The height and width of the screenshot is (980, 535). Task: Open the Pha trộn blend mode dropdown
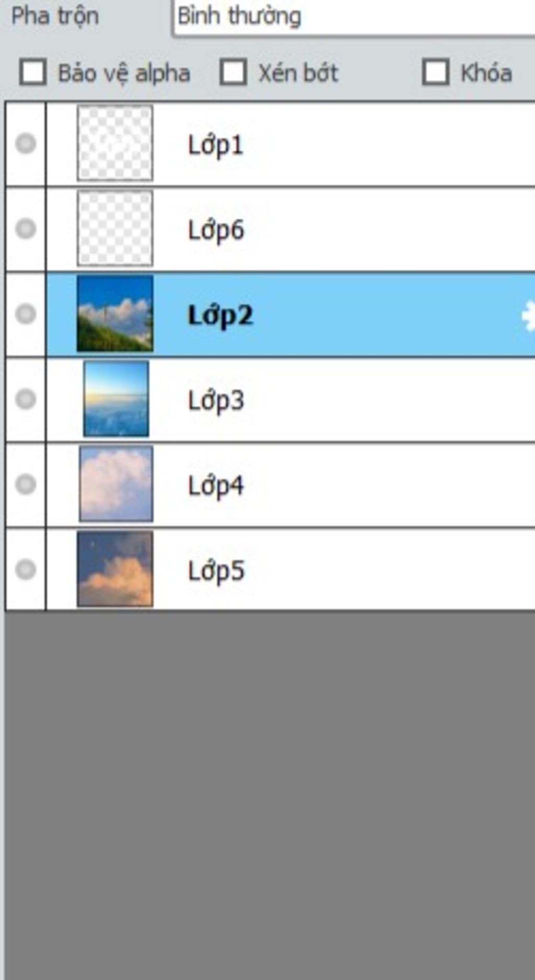point(354,17)
